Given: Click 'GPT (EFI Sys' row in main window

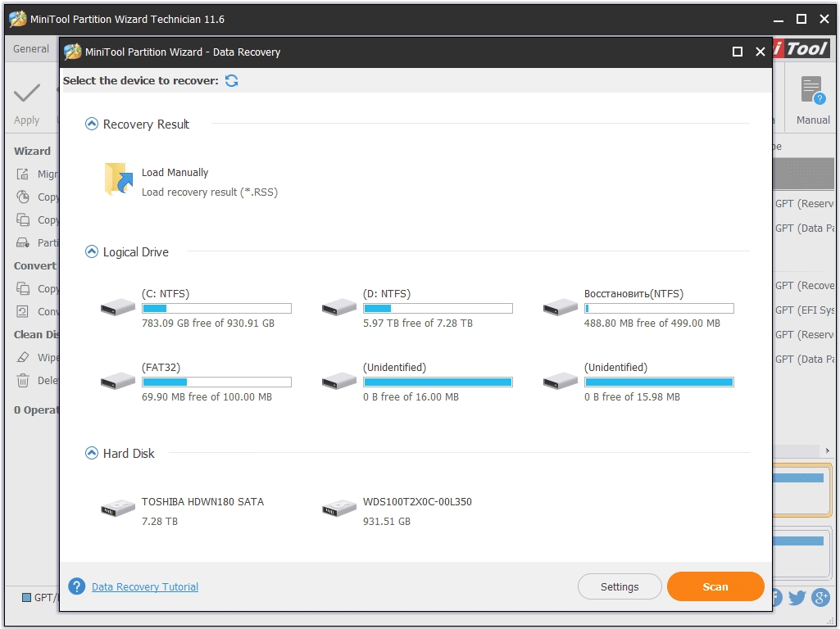Looking at the screenshot, I should point(804,310).
